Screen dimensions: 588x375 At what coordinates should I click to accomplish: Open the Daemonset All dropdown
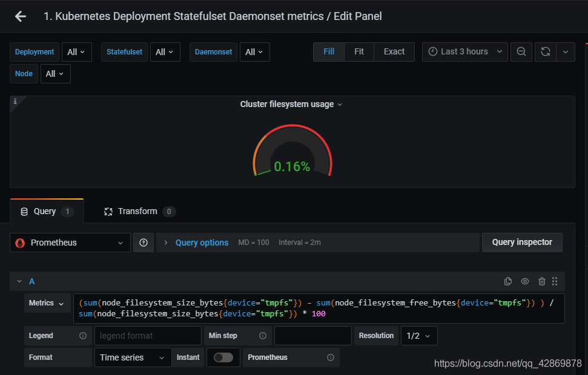(x=254, y=52)
